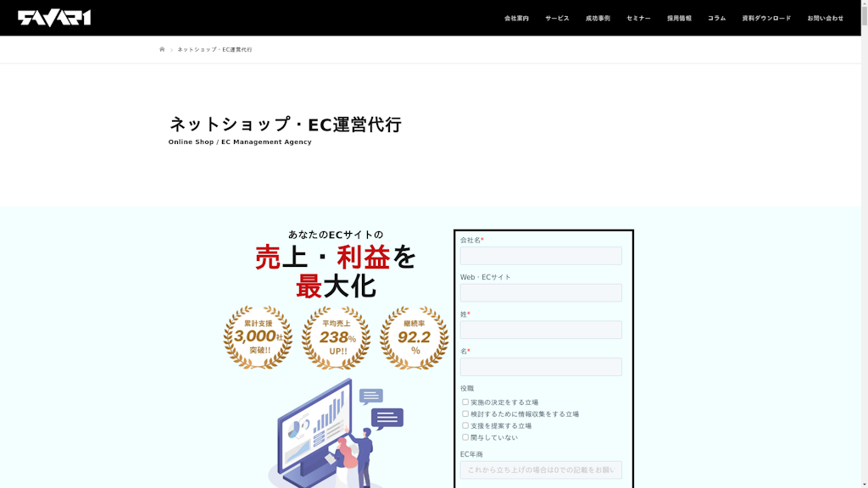Screen dimensions: 868x488
Task: Click the 平均売上 238% UP laurel badge
Action: point(336,337)
